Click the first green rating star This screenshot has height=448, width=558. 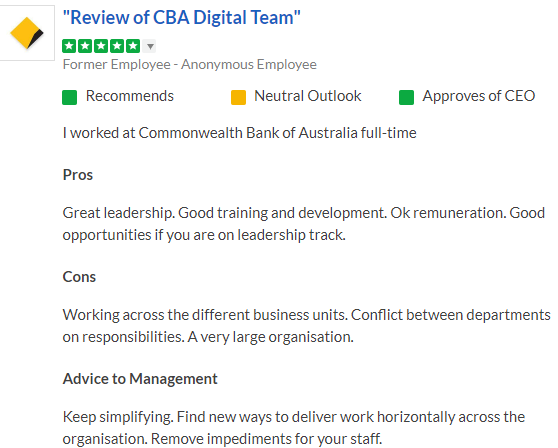point(69,46)
